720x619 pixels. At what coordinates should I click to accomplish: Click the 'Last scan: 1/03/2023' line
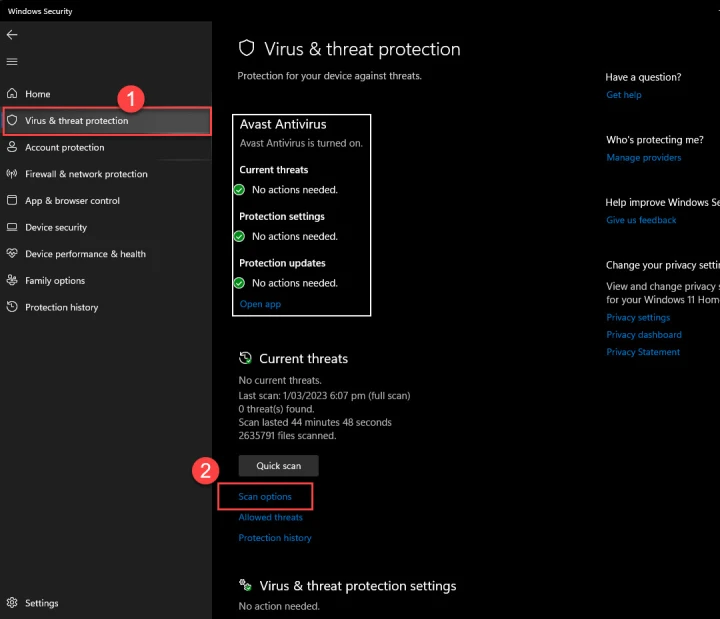pos(324,396)
